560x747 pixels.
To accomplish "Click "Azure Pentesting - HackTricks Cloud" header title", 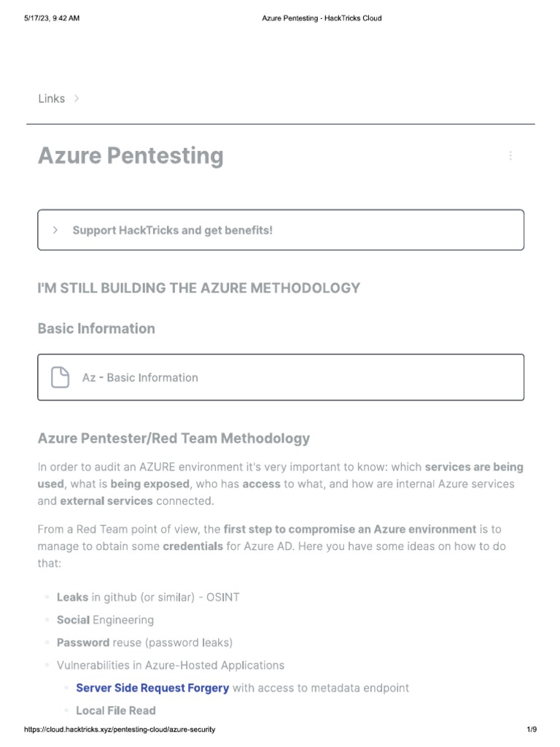I will tap(322, 18).
